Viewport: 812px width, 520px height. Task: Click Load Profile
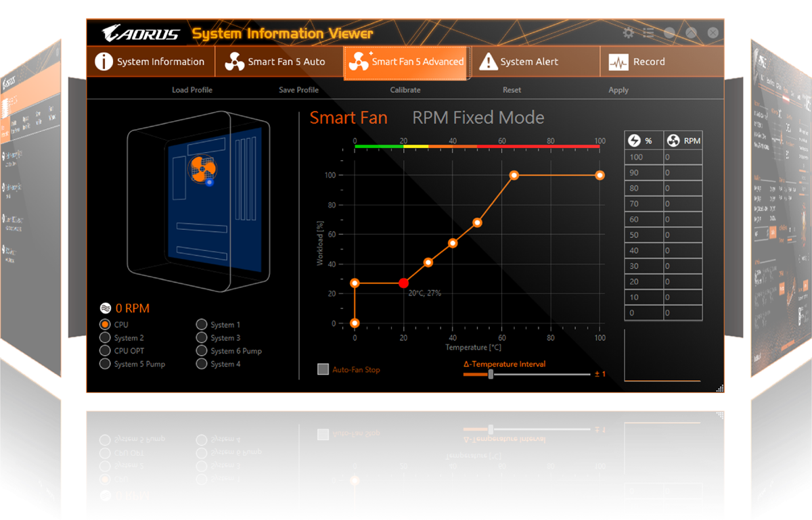pos(192,90)
